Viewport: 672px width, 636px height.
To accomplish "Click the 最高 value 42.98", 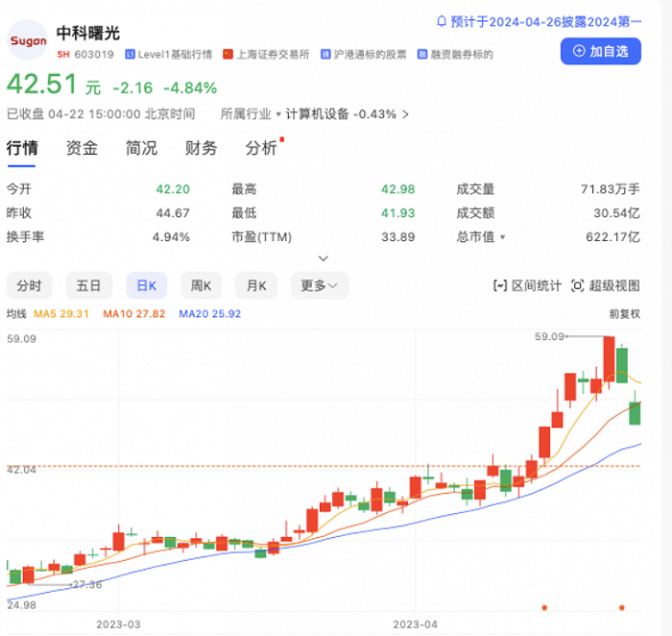I will point(398,189).
